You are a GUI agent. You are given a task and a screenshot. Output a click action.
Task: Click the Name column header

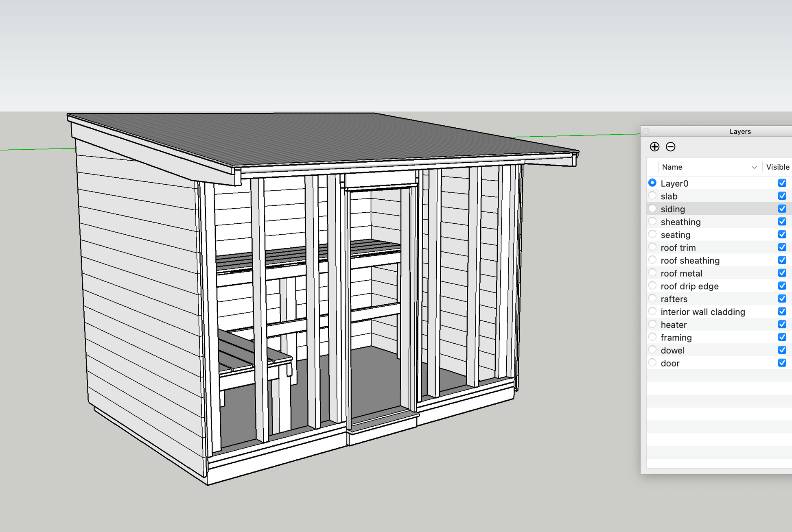pos(672,167)
